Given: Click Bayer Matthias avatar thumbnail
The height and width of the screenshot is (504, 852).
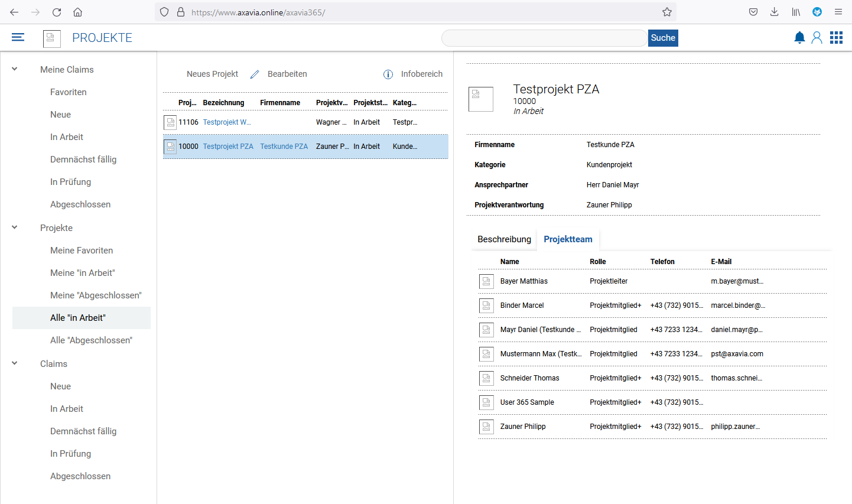Looking at the screenshot, I should point(486,281).
